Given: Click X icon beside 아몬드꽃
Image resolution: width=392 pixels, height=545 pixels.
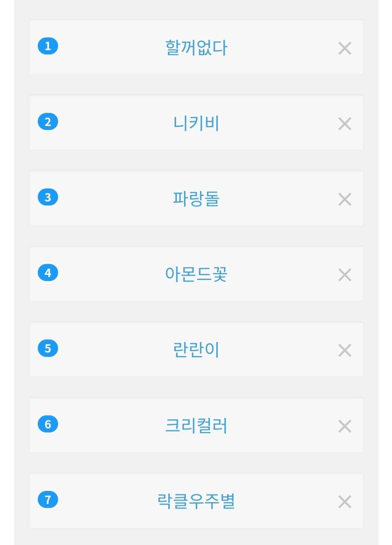Looking at the screenshot, I should [345, 275].
